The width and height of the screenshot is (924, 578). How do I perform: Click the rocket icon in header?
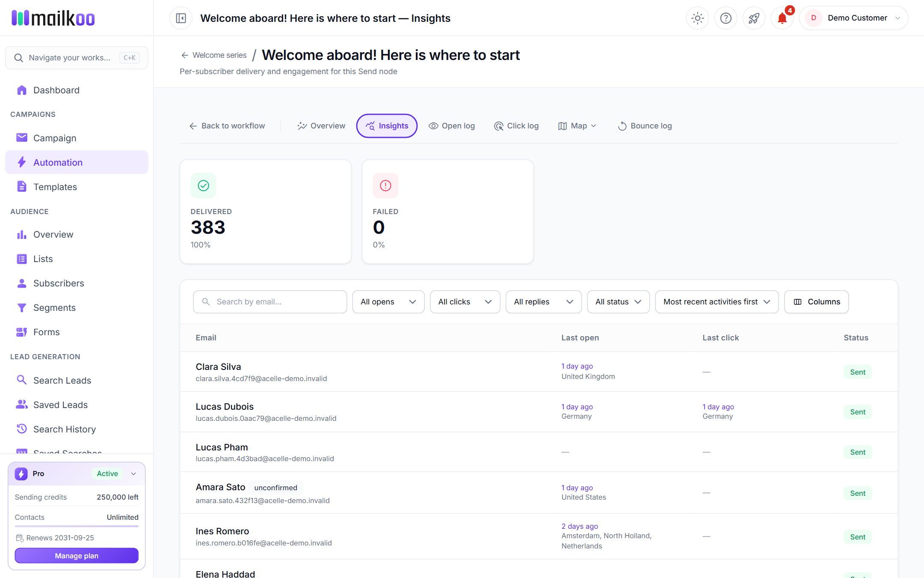point(754,18)
